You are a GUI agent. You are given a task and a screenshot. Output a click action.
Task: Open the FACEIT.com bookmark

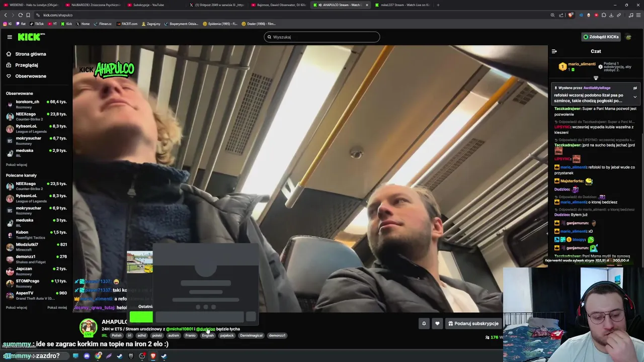point(127,24)
